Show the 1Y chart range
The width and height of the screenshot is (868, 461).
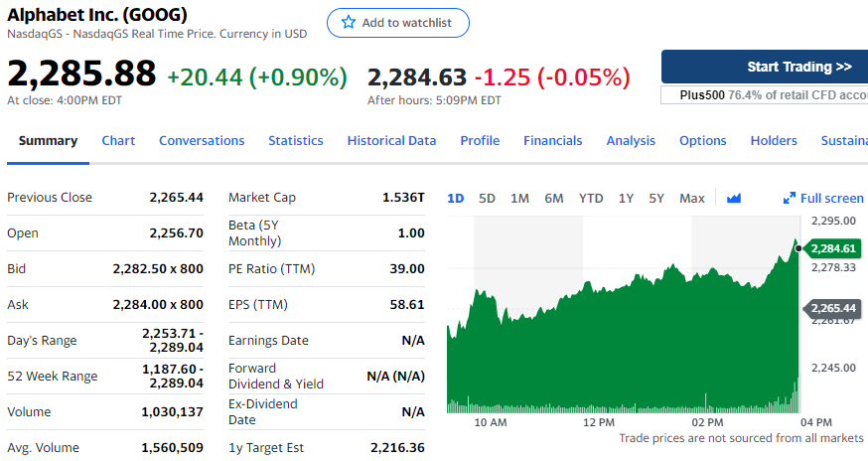pos(626,199)
